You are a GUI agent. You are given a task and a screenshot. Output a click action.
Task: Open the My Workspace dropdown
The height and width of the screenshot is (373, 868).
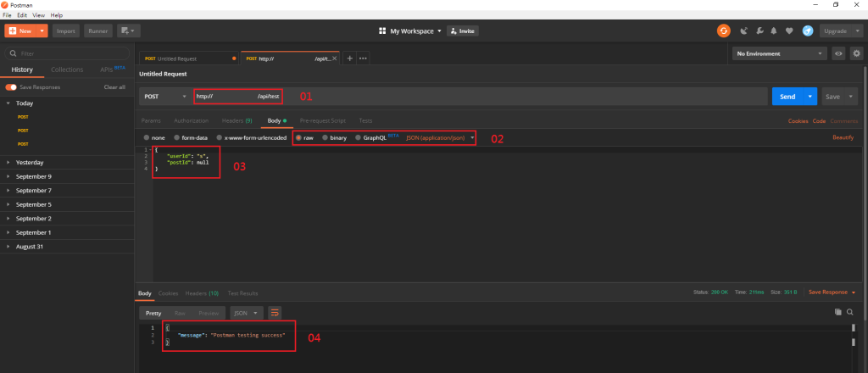click(x=415, y=31)
